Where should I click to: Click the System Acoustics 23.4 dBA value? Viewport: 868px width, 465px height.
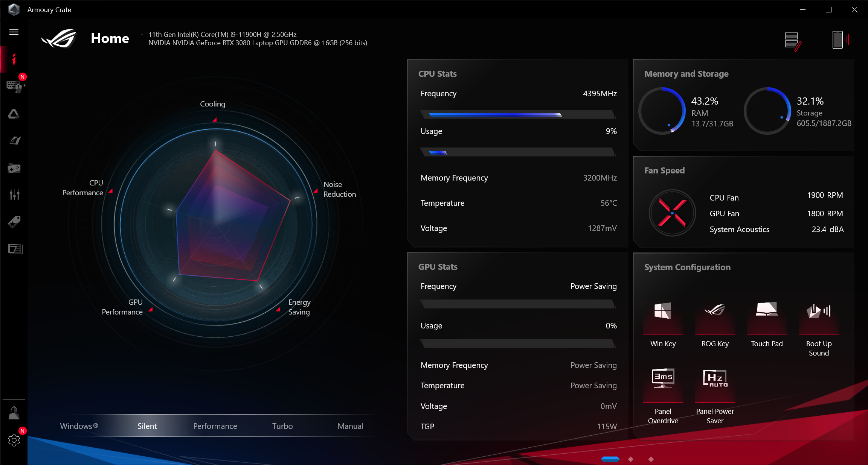(827, 229)
